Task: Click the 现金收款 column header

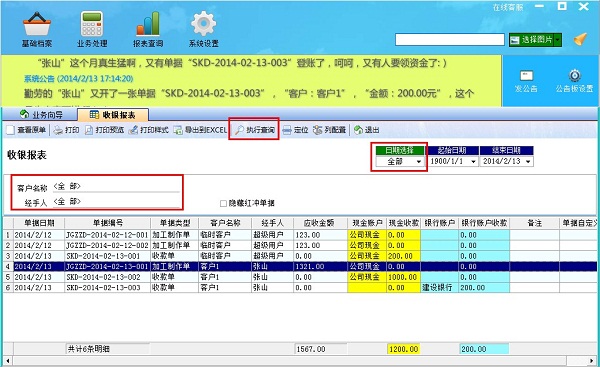Action: point(404,223)
